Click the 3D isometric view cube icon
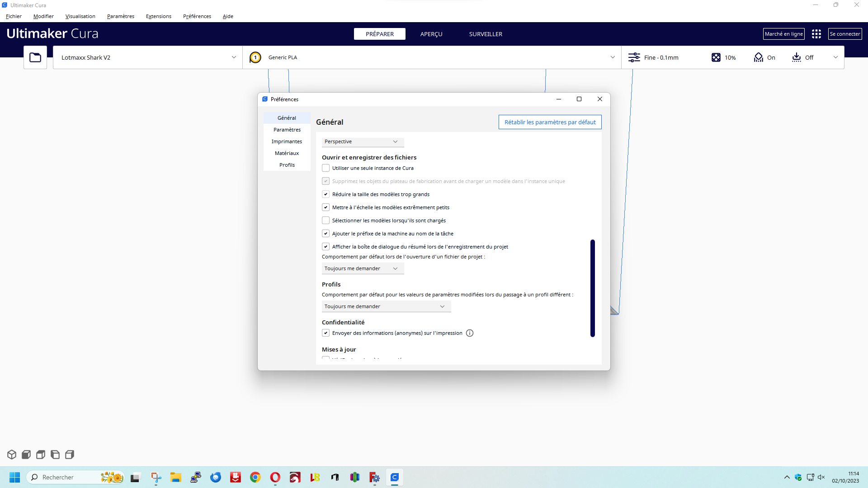The image size is (868, 488). click(x=12, y=455)
